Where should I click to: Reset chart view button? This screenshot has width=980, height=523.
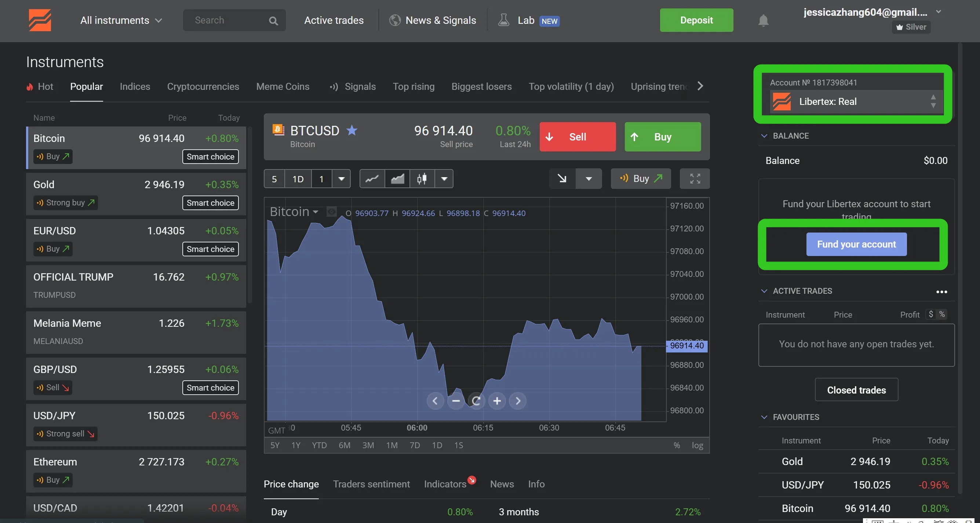coord(476,401)
